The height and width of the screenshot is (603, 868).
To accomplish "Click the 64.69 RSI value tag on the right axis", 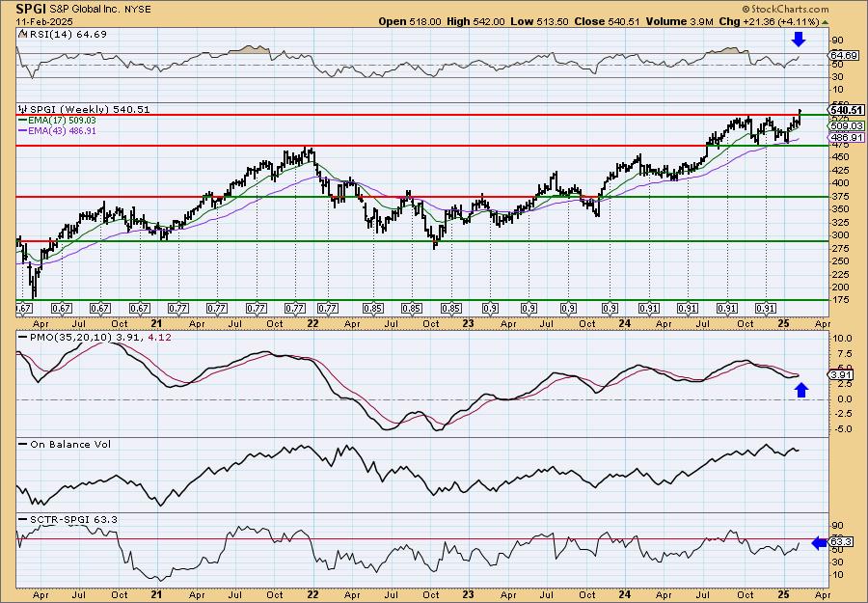I will (844, 55).
